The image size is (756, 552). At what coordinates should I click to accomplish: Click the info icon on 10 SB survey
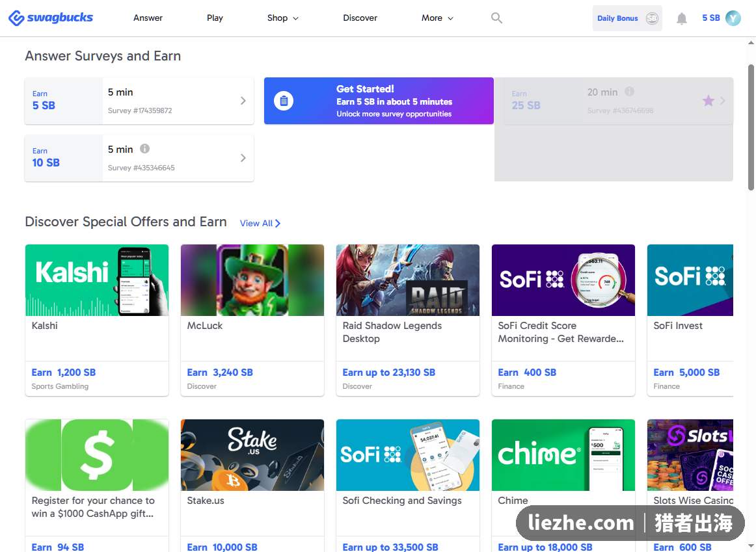[x=144, y=149]
